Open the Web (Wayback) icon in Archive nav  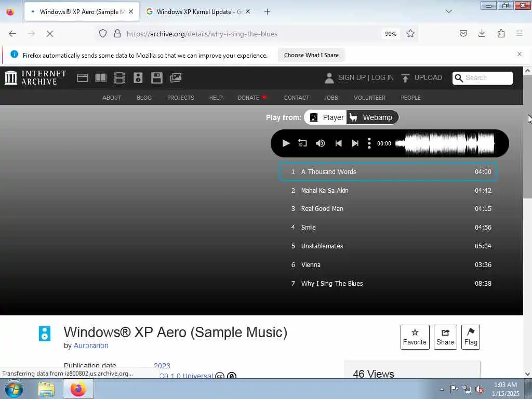click(x=83, y=78)
